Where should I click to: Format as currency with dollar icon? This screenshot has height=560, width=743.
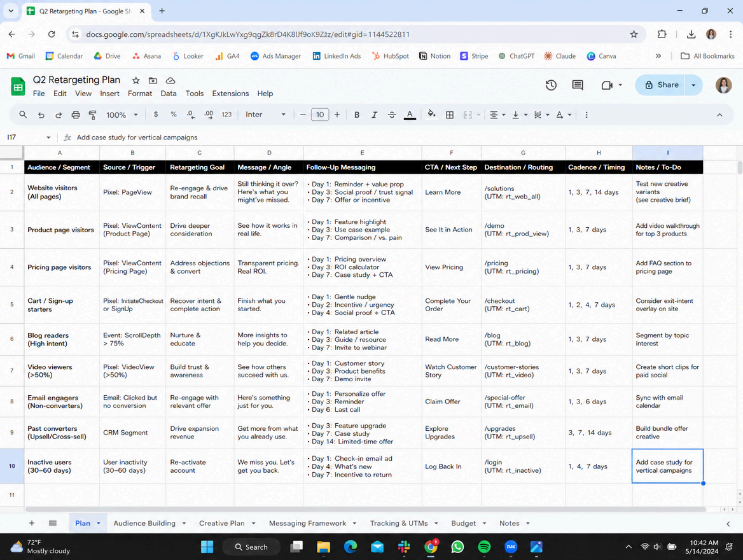pos(156,115)
